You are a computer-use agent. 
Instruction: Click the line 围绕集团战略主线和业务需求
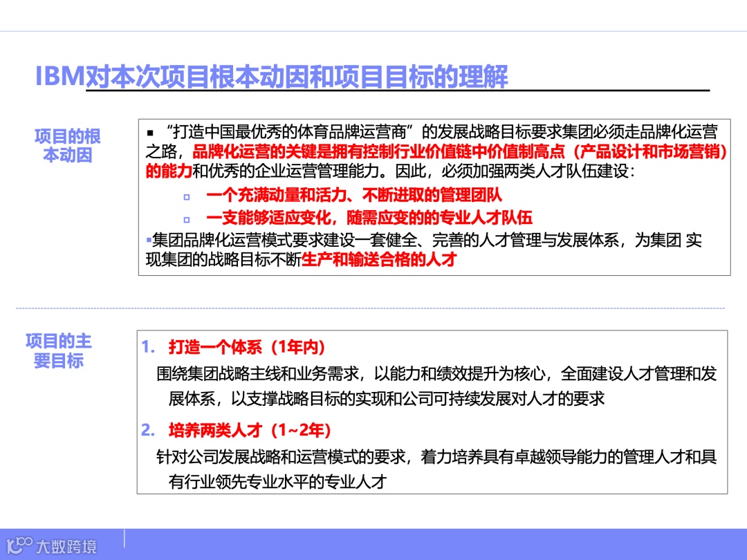[436, 374]
